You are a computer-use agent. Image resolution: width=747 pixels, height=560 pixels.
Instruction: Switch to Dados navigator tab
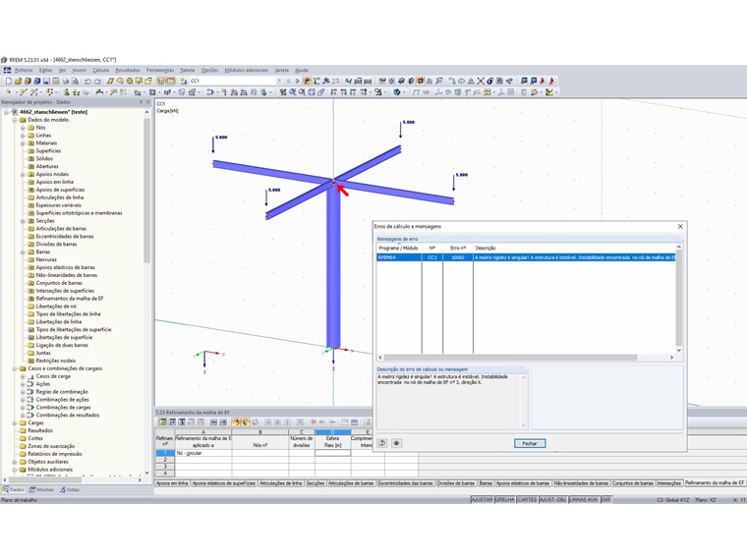(14, 489)
